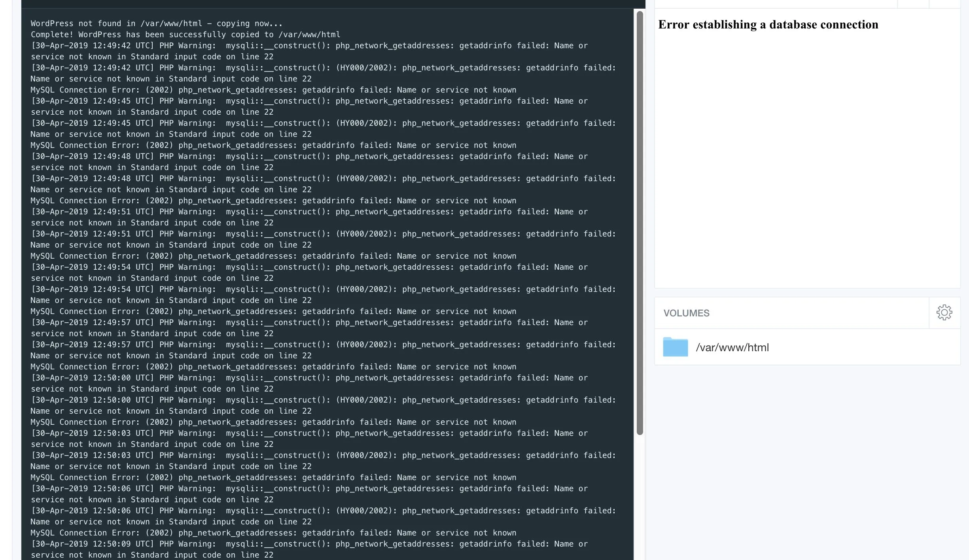
Task: Click the HY000/2002 warning at 12:49:57 UTC
Action: 323,344
